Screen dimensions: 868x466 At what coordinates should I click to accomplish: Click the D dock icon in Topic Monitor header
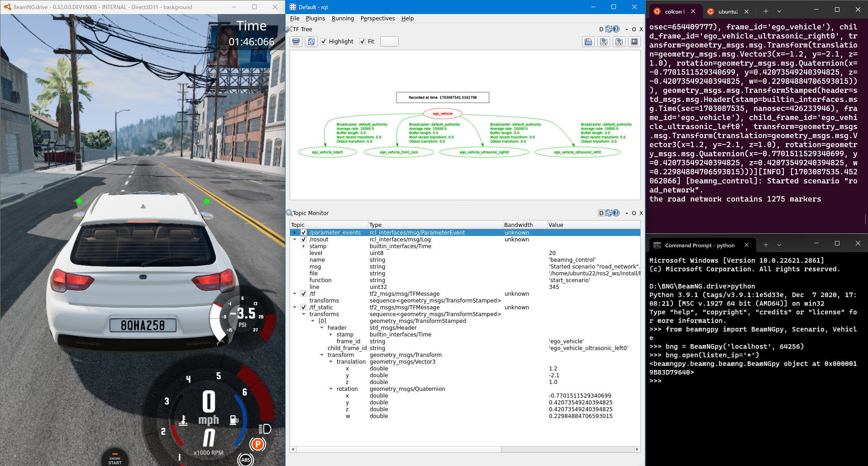601,213
